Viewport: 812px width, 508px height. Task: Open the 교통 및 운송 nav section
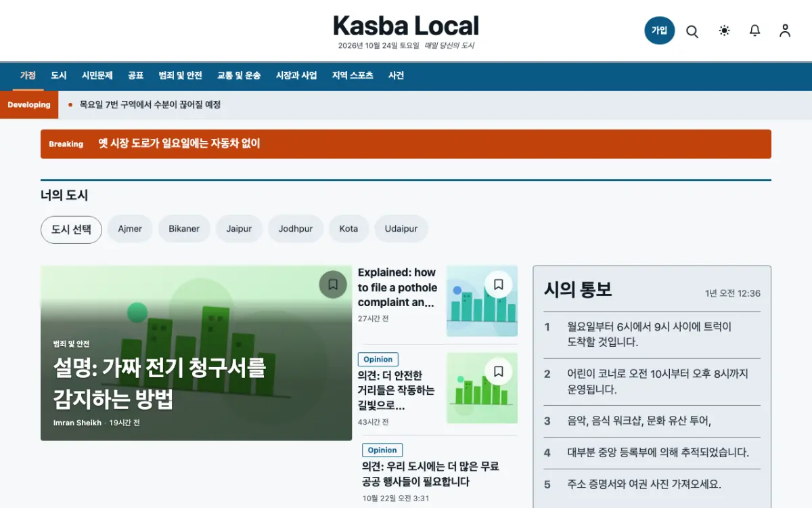point(239,76)
